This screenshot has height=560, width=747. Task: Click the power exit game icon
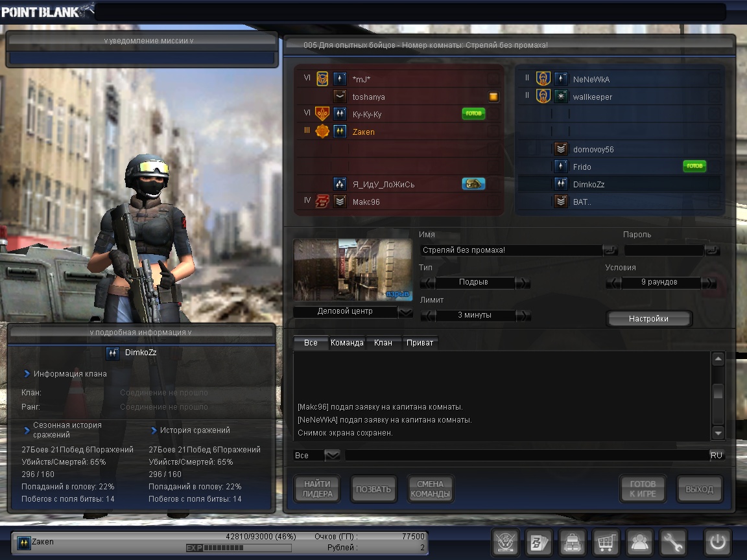718,542
